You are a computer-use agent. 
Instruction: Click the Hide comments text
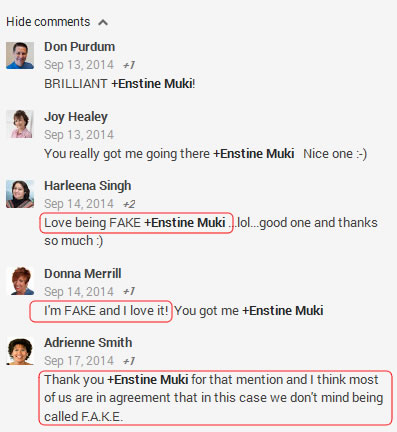(48, 22)
